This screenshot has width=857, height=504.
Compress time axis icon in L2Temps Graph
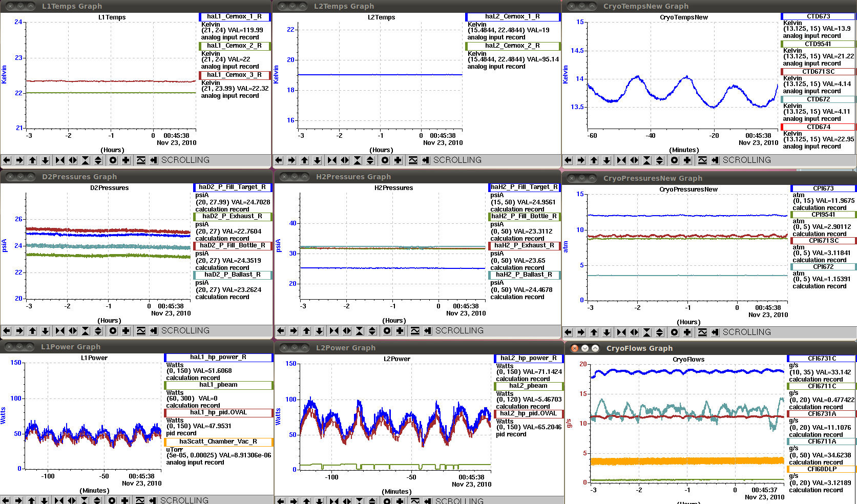click(x=332, y=160)
